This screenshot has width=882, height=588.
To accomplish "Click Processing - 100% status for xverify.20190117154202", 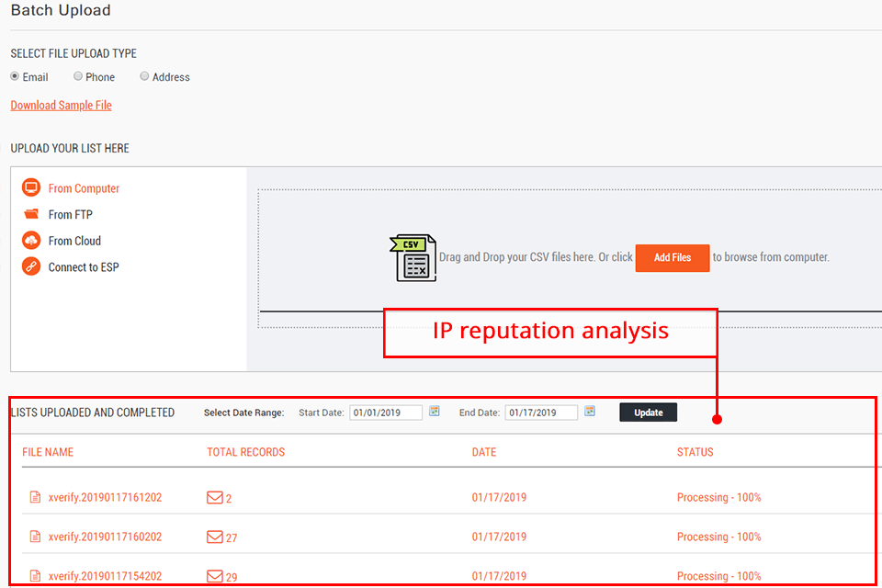I will click(x=718, y=576).
